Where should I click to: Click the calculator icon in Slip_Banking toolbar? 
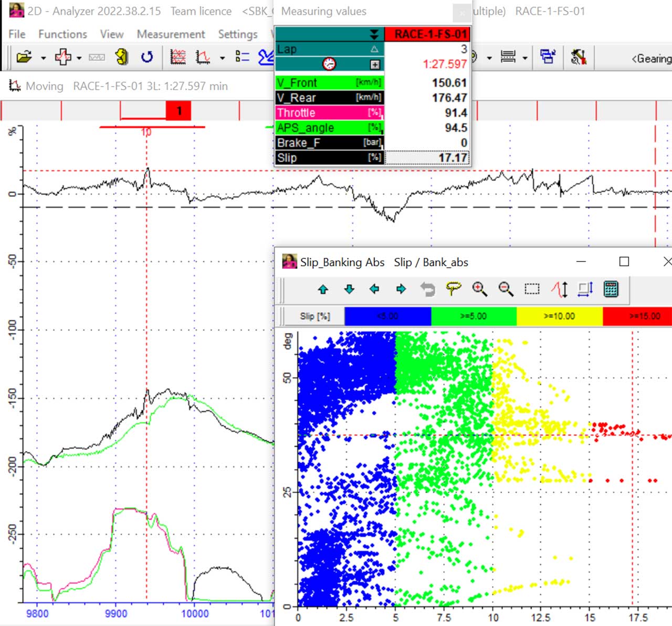point(611,289)
